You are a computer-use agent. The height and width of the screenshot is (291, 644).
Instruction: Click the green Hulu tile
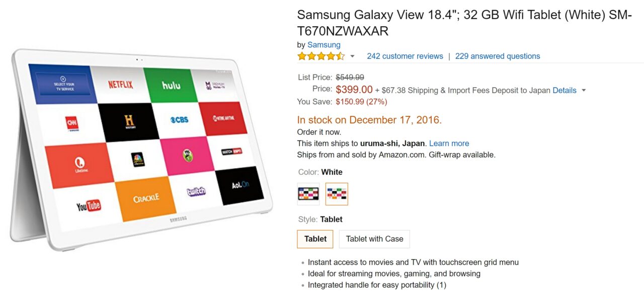click(171, 85)
